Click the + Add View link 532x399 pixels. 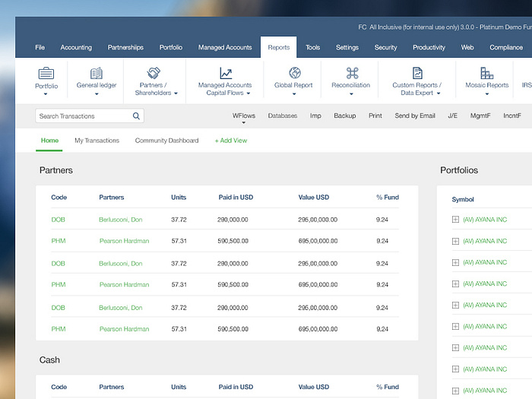[x=231, y=141]
